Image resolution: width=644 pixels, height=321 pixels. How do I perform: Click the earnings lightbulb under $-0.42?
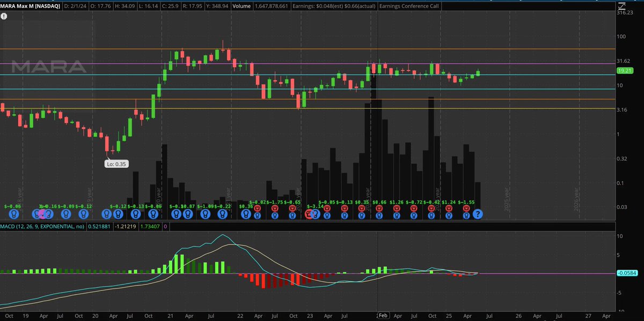pos(431,215)
